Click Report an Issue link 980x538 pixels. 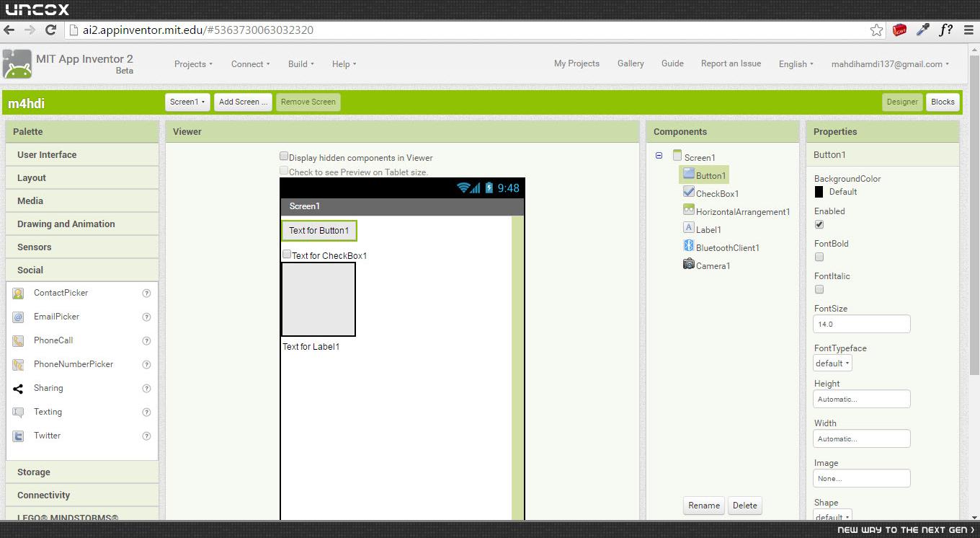coord(731,63)
